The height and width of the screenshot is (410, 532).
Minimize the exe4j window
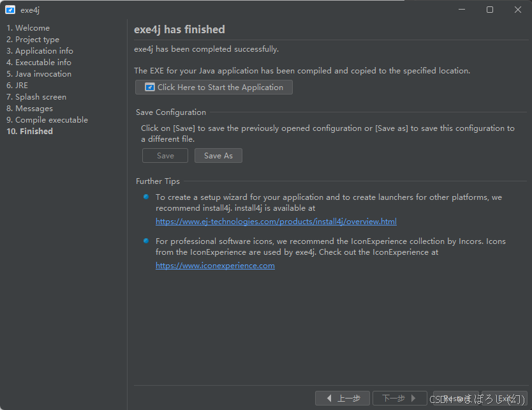coord(462,10)
